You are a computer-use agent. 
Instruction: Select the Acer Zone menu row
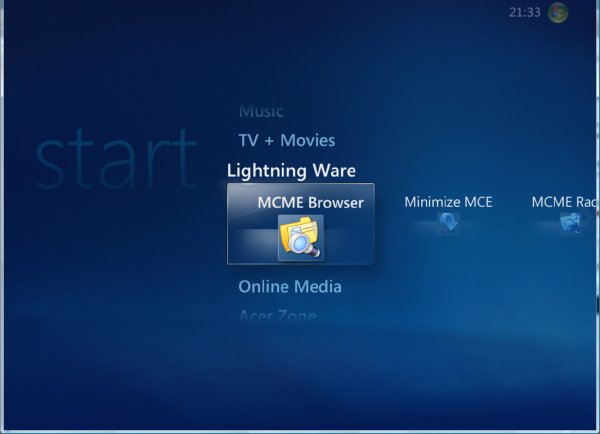[x=277, y=316]
